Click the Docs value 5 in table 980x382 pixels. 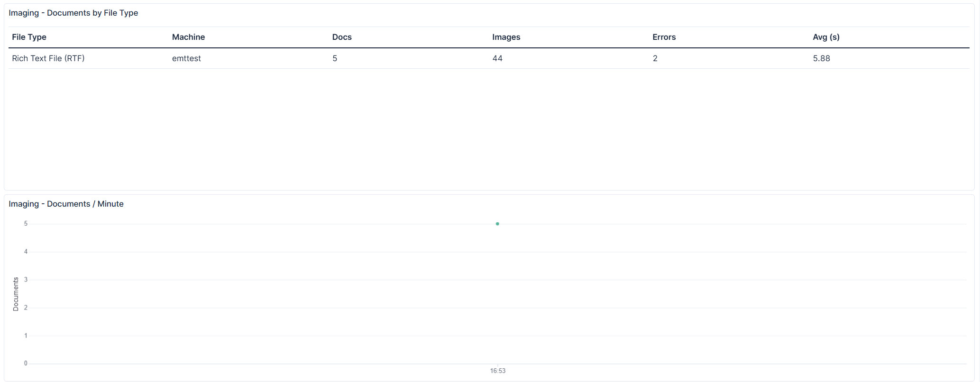335,58
